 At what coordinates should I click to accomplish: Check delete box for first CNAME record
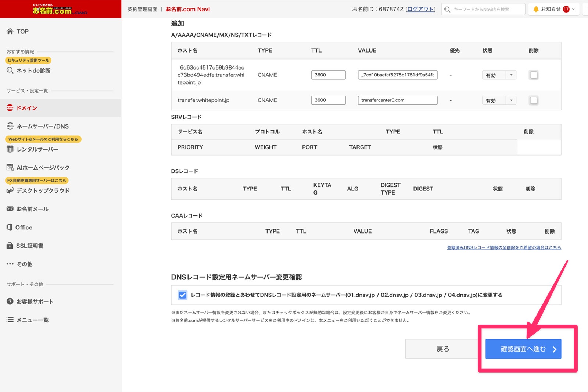[533, 75]
